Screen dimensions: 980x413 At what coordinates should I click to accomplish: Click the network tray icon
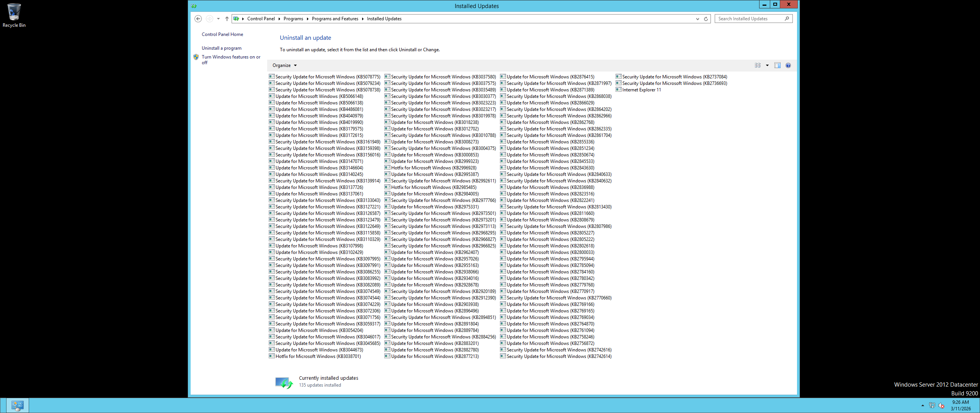pyautogui.click(x=932, y=405)
